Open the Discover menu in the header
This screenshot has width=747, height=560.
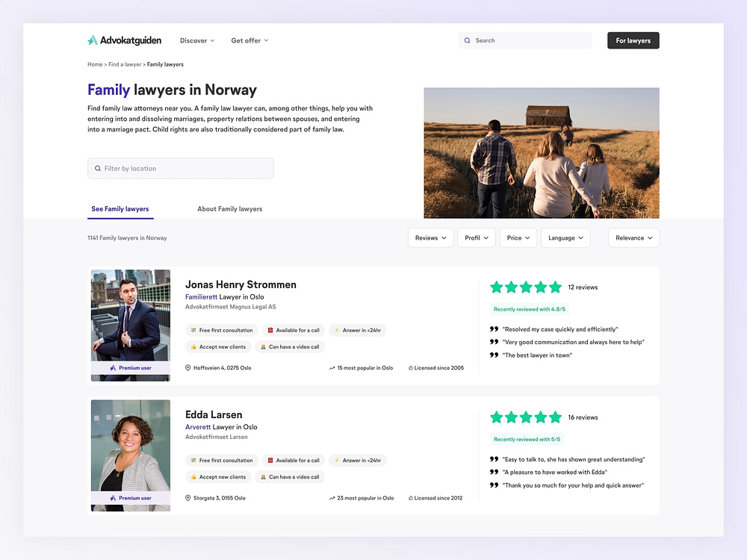coord(196,40)
